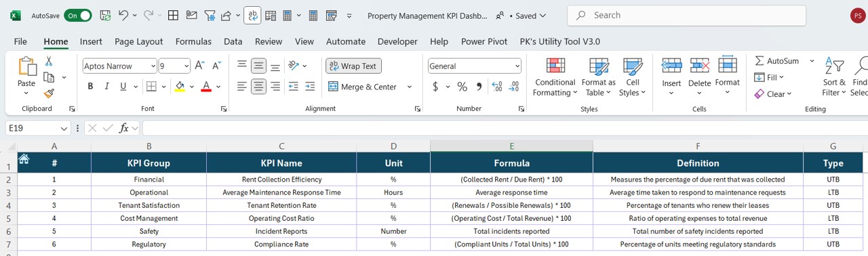Open the Power Pivot tab
Screen dimensions: 868x256
[x=484, y=41]
